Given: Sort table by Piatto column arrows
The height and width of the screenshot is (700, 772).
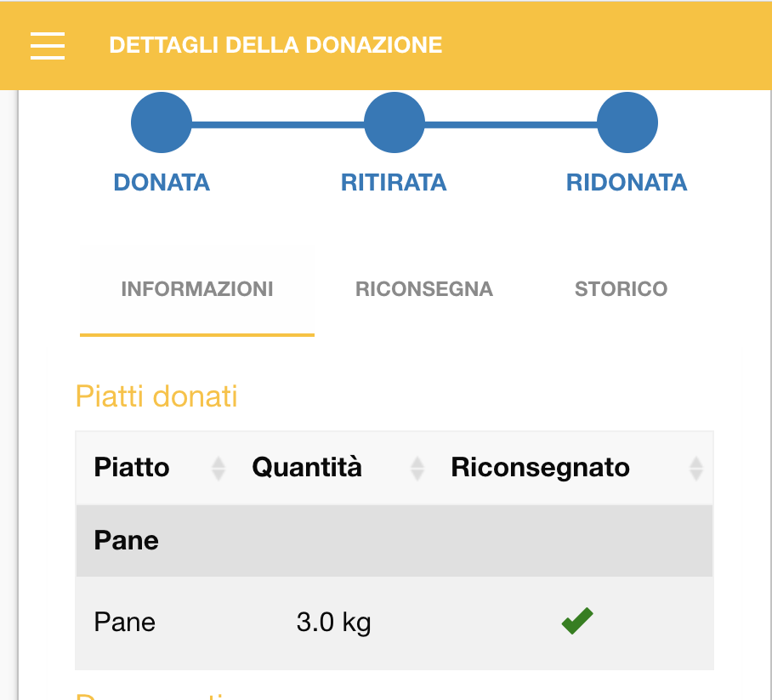Looking at the screenshot, I should 219,469.
